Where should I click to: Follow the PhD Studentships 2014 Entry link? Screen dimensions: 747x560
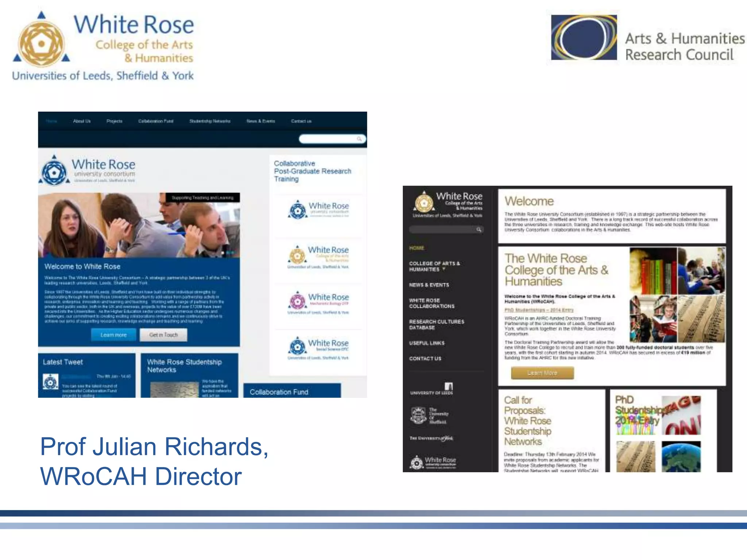click(x=539, y=310)
